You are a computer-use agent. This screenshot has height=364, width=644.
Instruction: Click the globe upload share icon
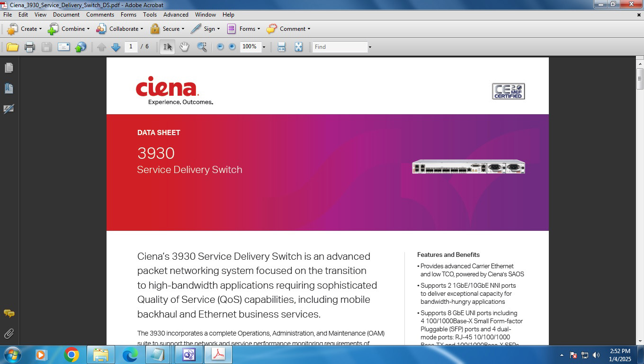pos(81,47)
